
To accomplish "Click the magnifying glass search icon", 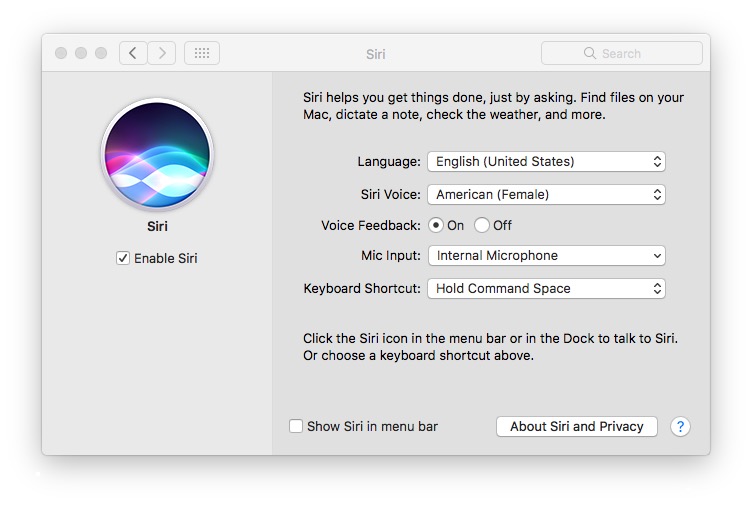I will click(x=590, y=53).
